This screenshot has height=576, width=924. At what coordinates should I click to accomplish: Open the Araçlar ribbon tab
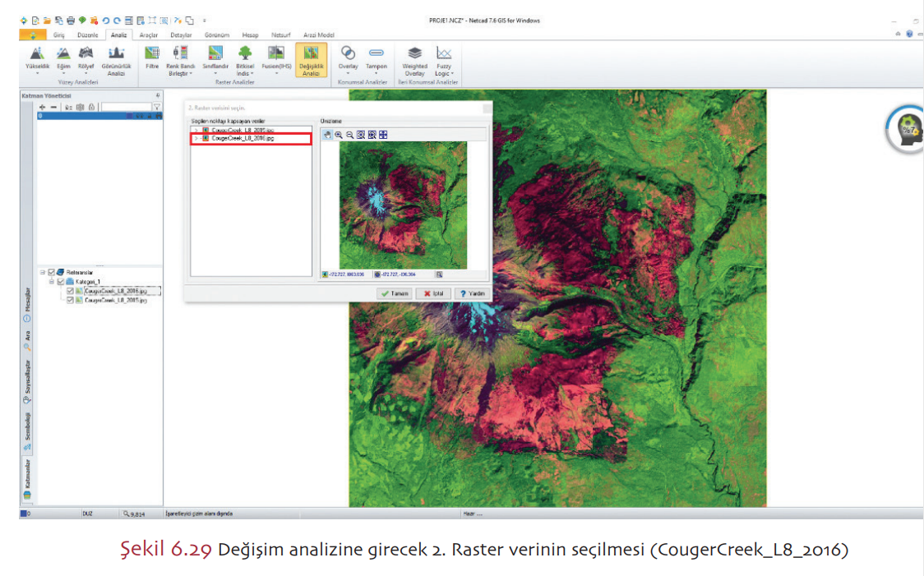click(x=149, y=35)
